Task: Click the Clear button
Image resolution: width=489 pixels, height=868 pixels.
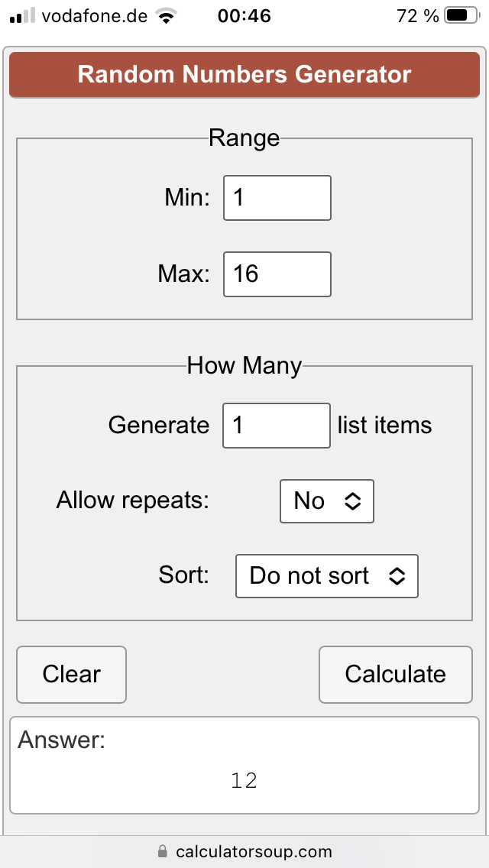Action: tap(71, 674)
